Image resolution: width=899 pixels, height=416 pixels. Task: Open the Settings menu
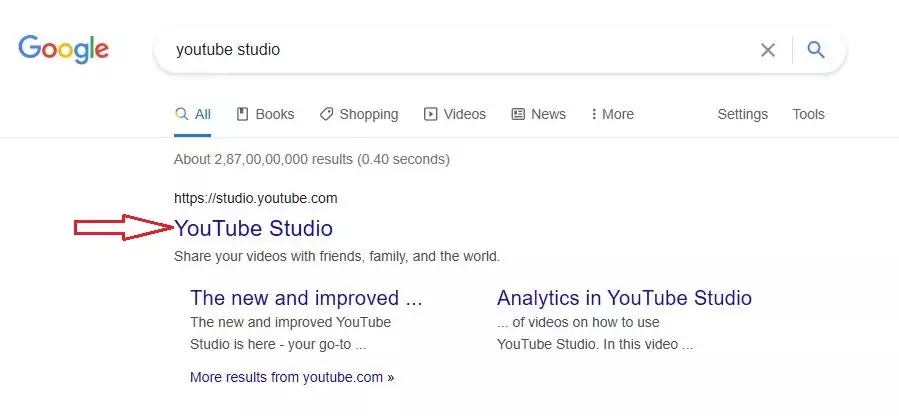coord(742,114)
